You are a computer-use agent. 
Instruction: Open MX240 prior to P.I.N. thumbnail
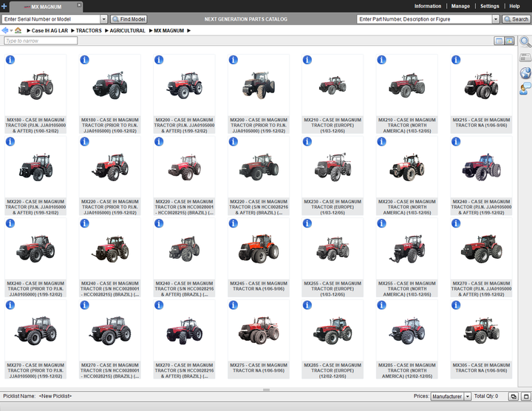[35, 249]
